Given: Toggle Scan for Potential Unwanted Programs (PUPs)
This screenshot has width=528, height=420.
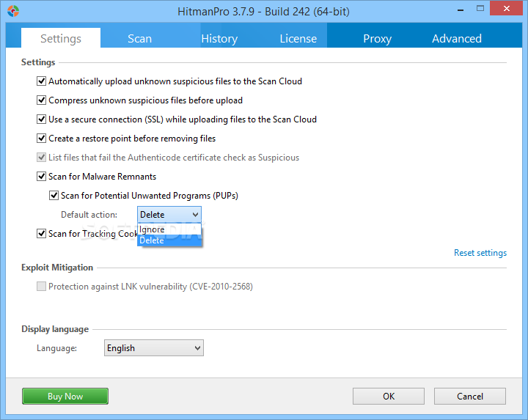Looking at the screenshot, I should coord(54,196).
